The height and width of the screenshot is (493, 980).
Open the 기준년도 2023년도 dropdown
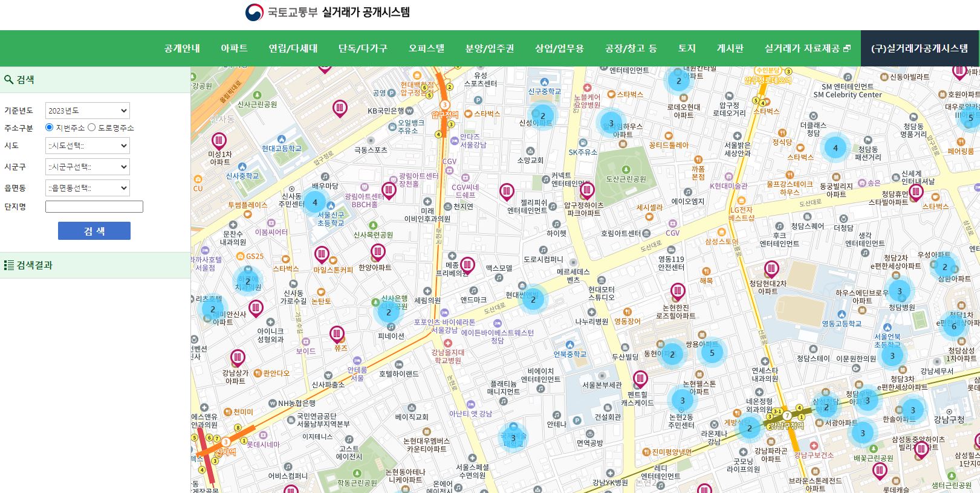coord(88,111)
